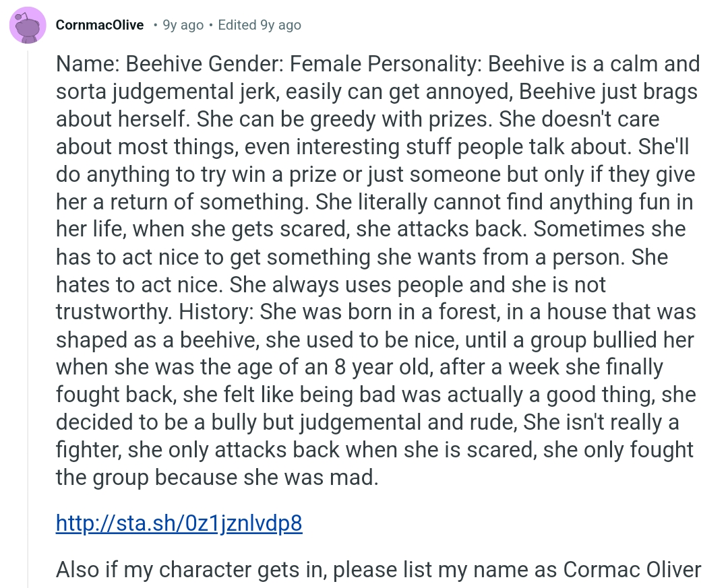Click the 'Edited 9y ago' timestamp

260,25
